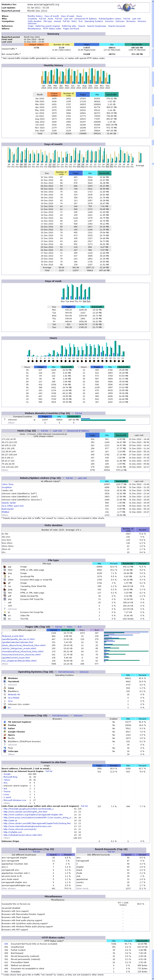
Task: Click the Firefox browser icon
Action: pyautogui.click(x=5, y=725)
